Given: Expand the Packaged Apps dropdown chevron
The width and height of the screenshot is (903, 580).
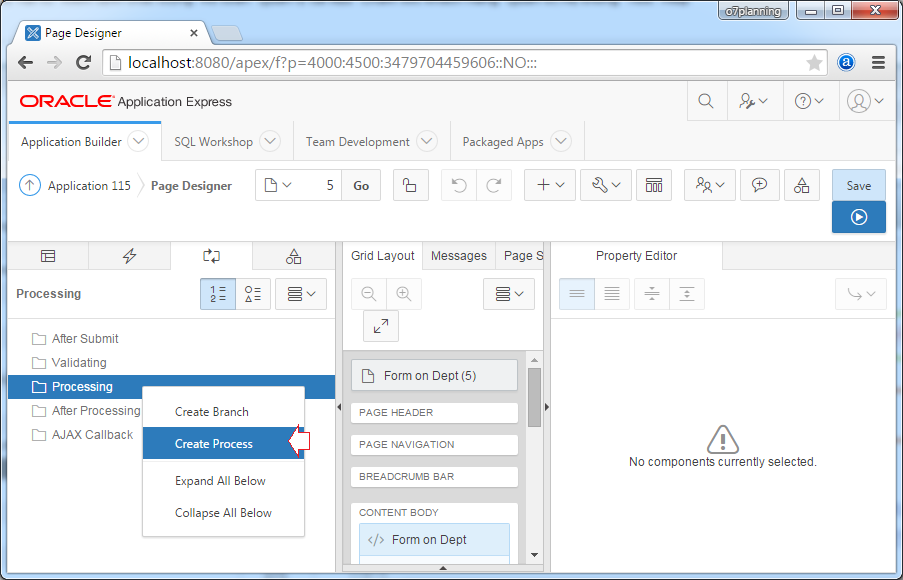Looking at the screenshot, I should coord(561,141).
